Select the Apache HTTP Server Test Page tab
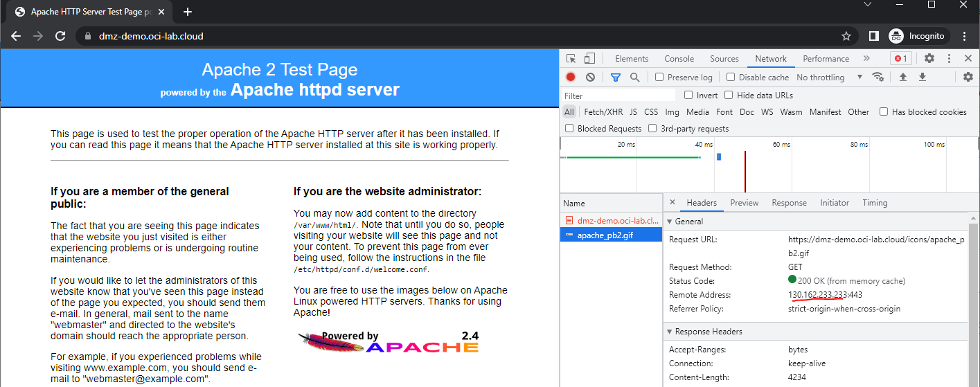The width and height of the screenshot is (980, 387). [89, 12]
